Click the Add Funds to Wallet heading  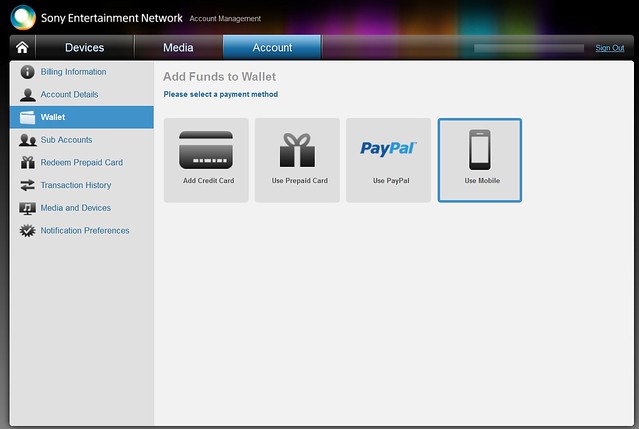coord(219,77)
